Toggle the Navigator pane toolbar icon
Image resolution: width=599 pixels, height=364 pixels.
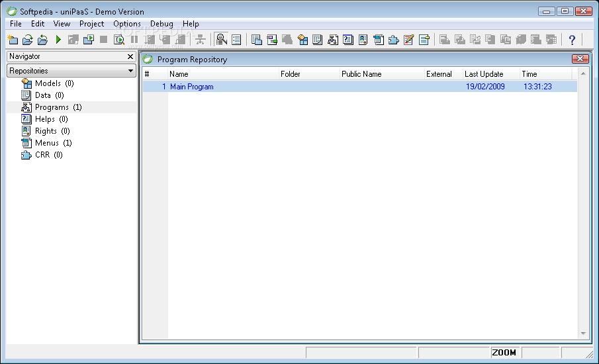pos(221,39)
